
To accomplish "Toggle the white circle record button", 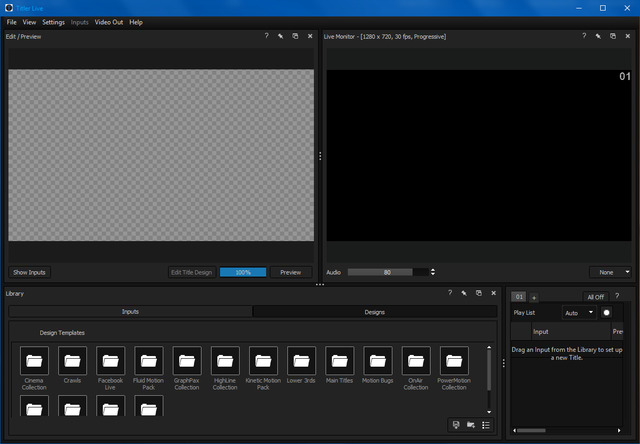I will click(x=606, y=313).
